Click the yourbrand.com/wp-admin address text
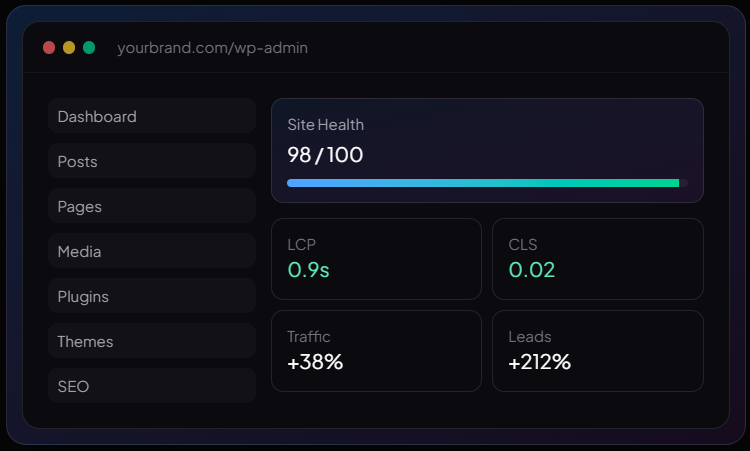This screenshot has width=750, height=451. tap(212, 48)
